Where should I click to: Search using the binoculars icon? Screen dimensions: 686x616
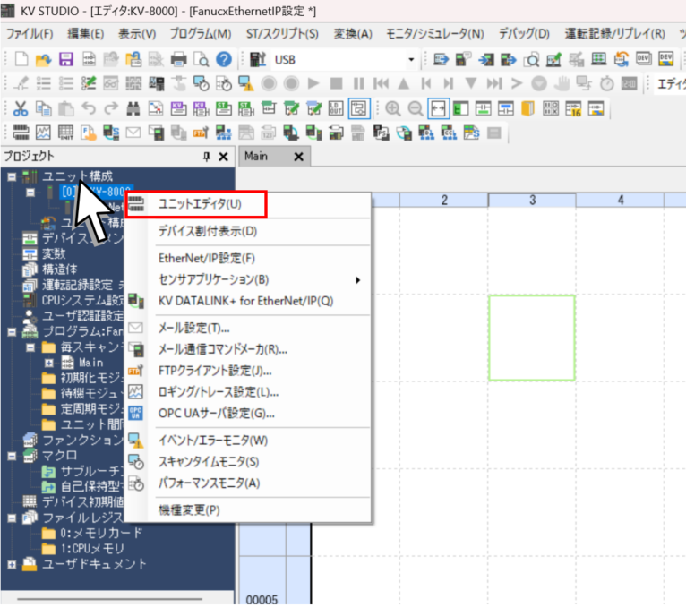tap(133, 108)
